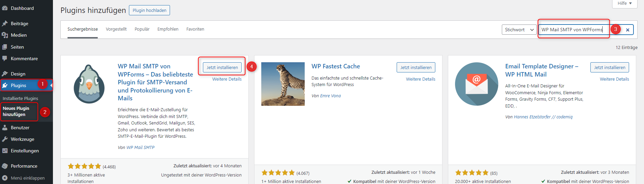Expand the Hilfe help dropdown
This screenshot has width=644, height=184.
[x=625, y=3]
